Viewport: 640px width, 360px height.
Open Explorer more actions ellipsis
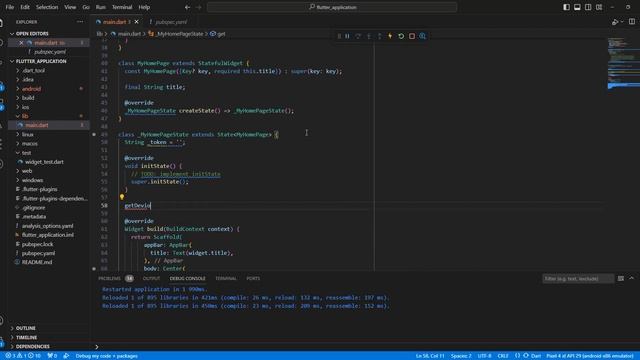pos(80,22)
